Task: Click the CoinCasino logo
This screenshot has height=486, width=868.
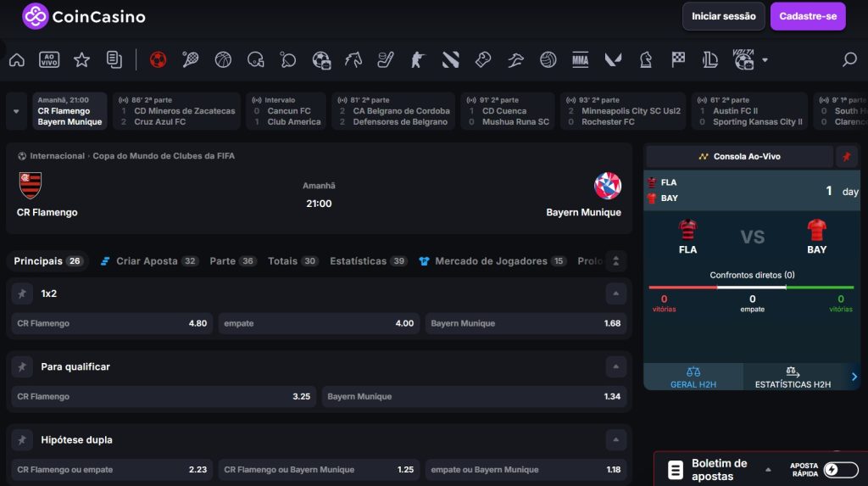Action: [84, 16]
